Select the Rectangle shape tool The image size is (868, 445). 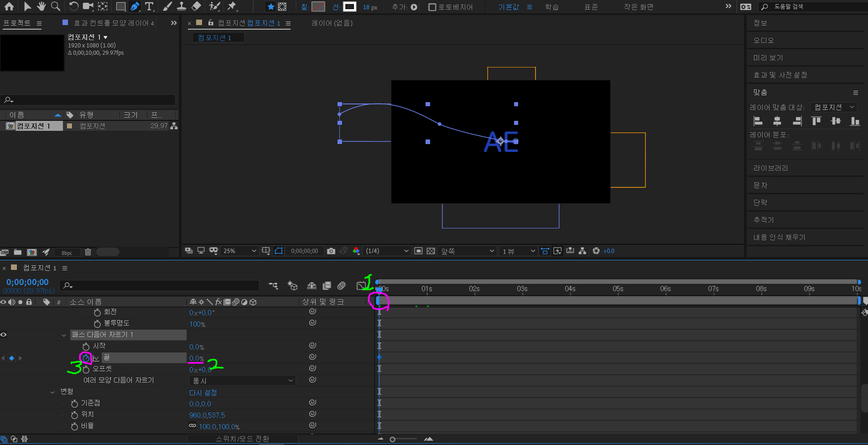(121, 6)
